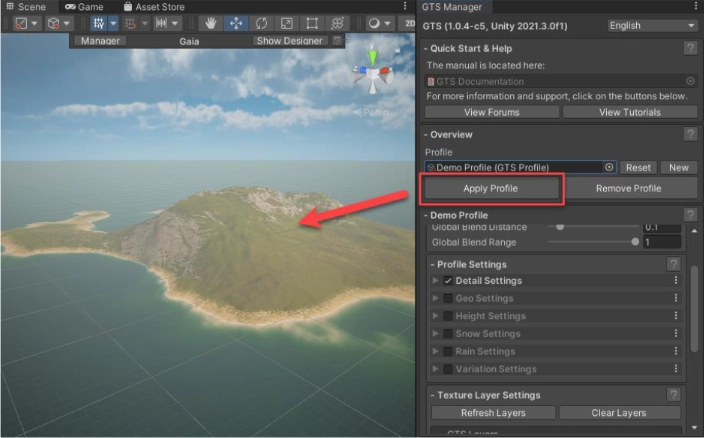Select the GTS Manager tab
Image resolution: width=704 pixels, height=438 pixels.
coord(452,7)
